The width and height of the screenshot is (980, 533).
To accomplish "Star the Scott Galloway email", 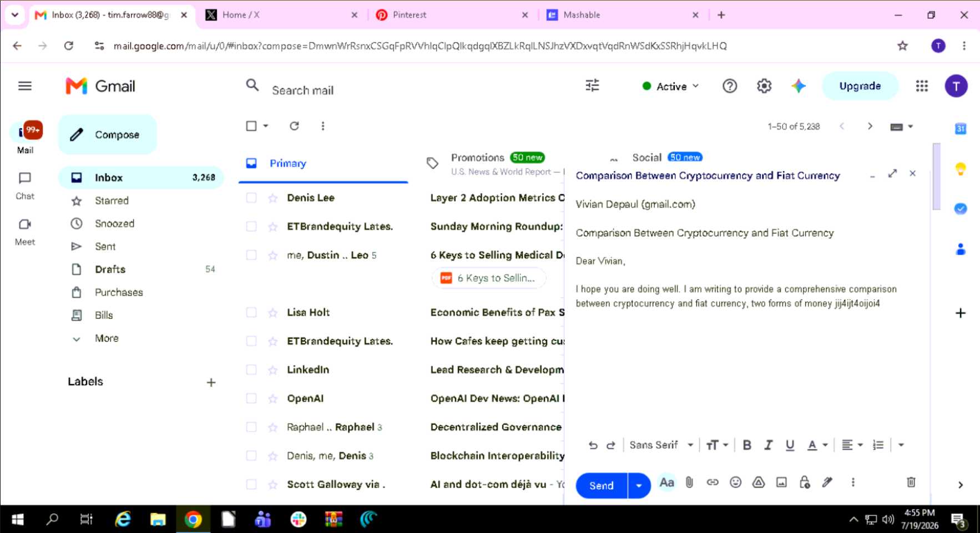I will [x=272, y=484].
